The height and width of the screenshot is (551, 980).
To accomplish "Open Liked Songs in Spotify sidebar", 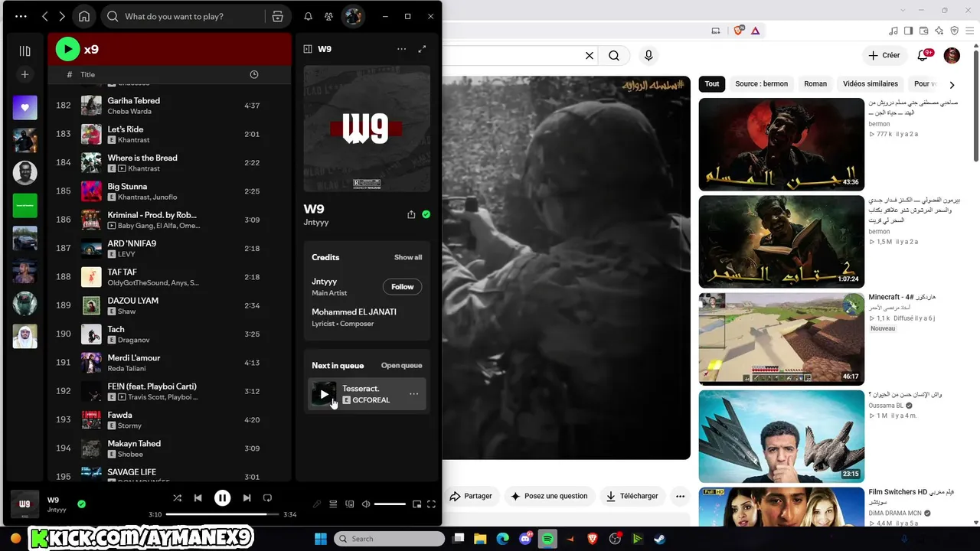I will coord(24,108).
